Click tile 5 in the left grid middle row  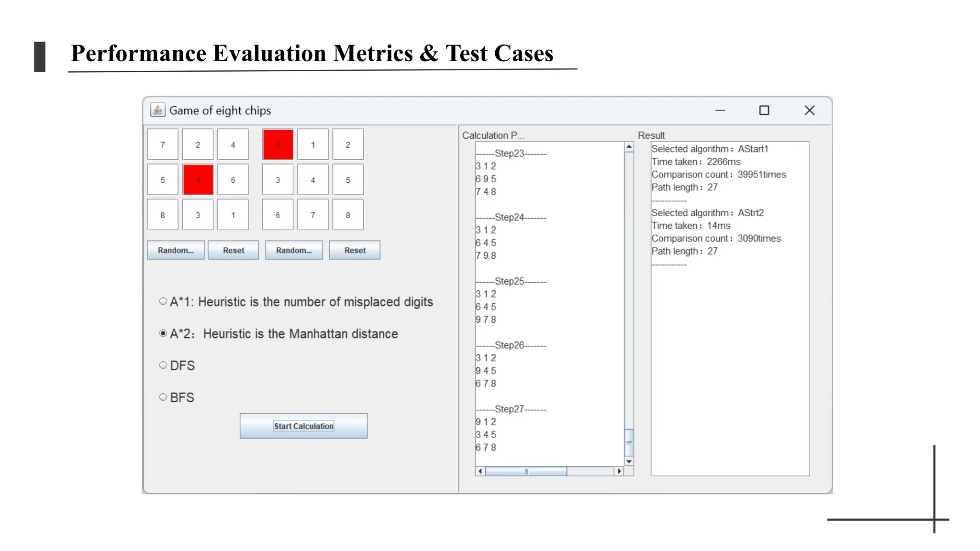163,180
